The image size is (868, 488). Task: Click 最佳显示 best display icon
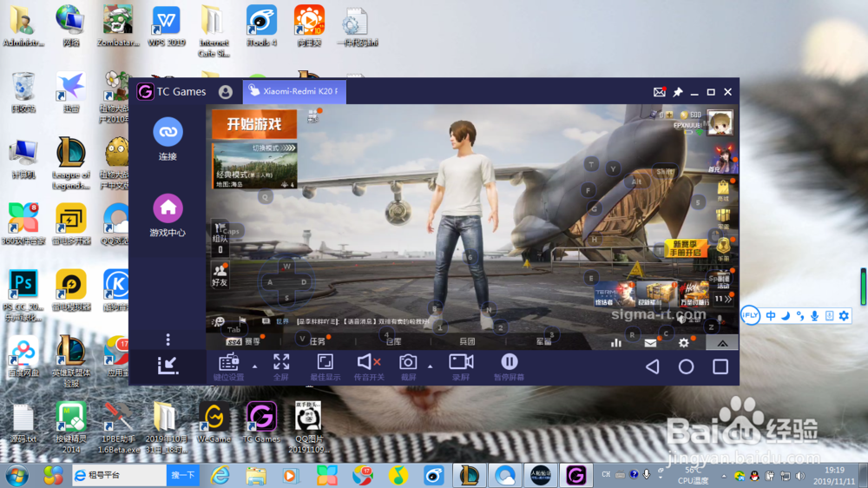pos(325,366)
